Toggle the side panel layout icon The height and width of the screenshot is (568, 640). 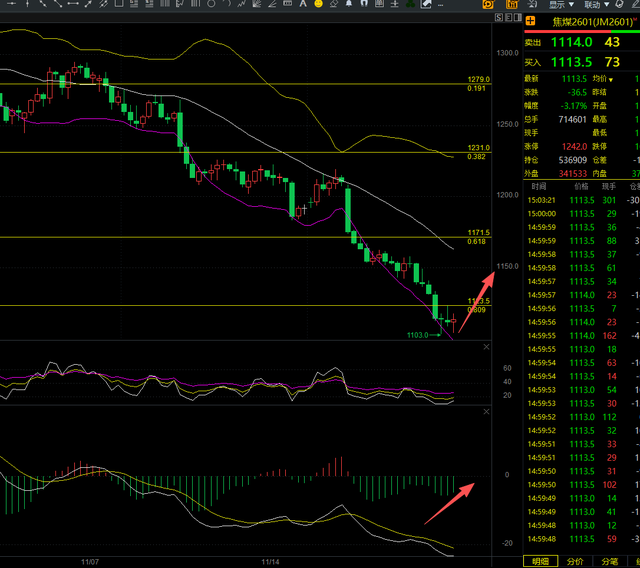(x=518, y=18)
